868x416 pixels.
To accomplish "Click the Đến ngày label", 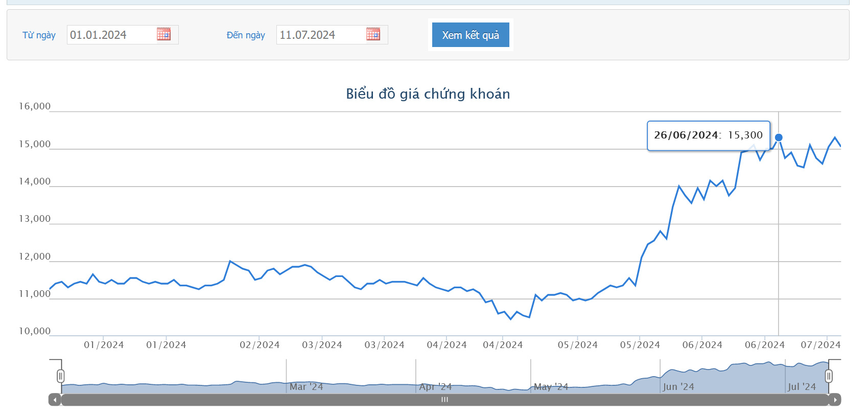I will [246, 35].
